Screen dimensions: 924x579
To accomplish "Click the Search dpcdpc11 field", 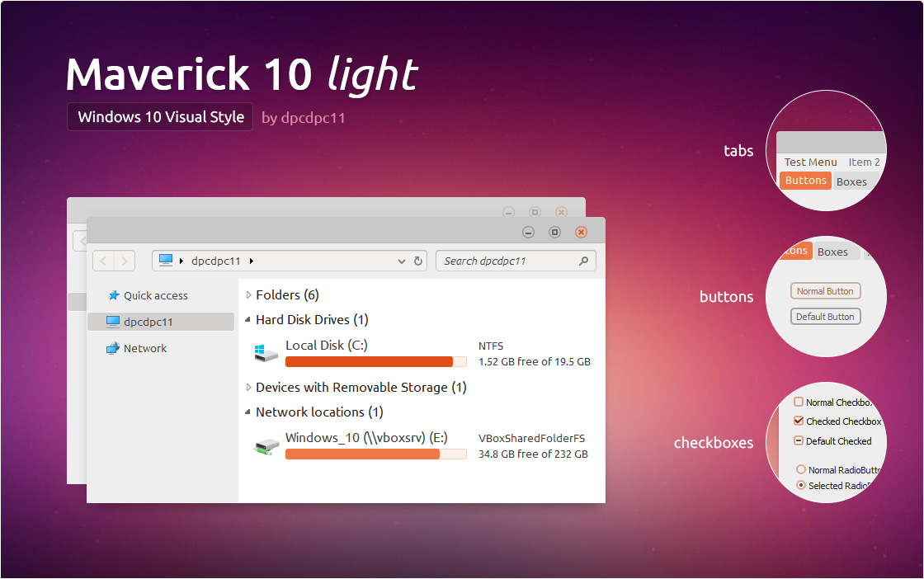I will (516, 261).
